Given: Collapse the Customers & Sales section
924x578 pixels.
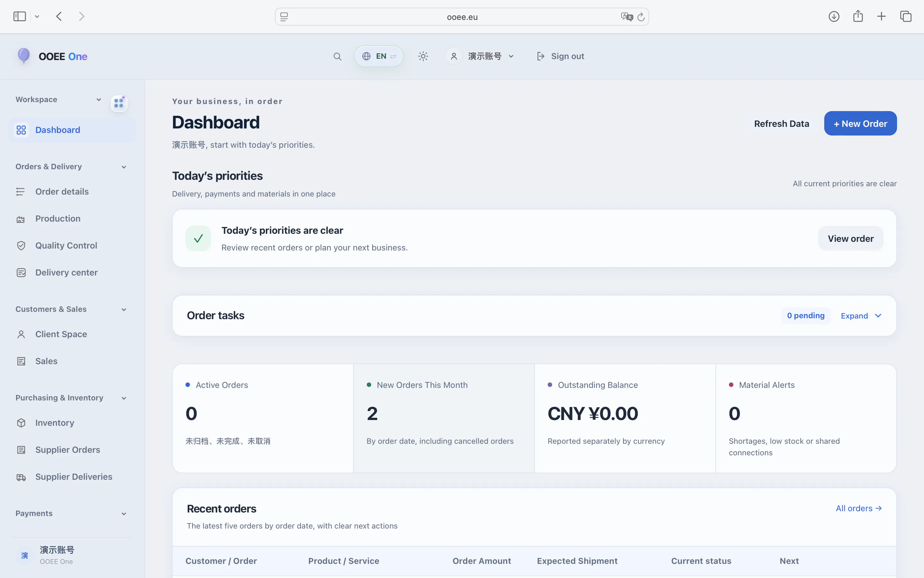Looking at the screenshot, I should 124,309.
